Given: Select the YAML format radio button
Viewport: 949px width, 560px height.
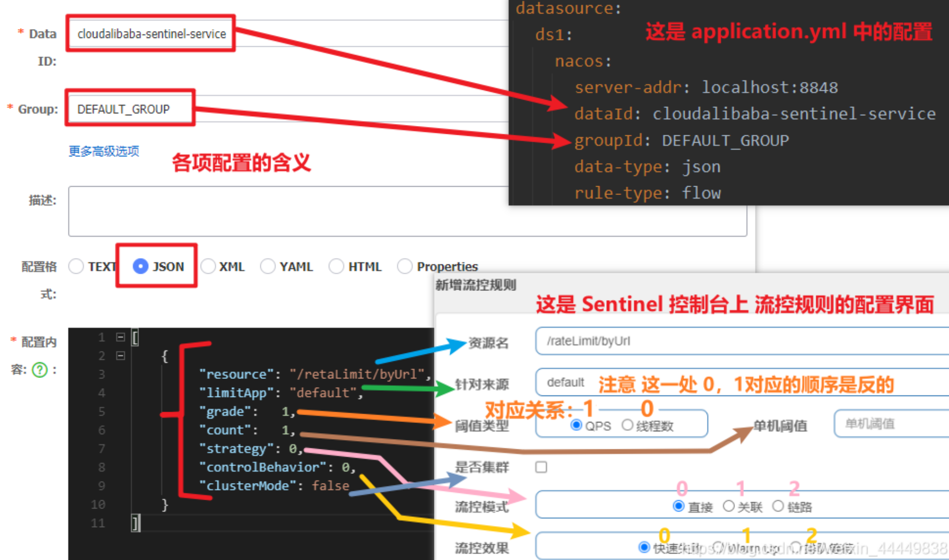Looking at the screenshot, I should [x=268, y=266].
